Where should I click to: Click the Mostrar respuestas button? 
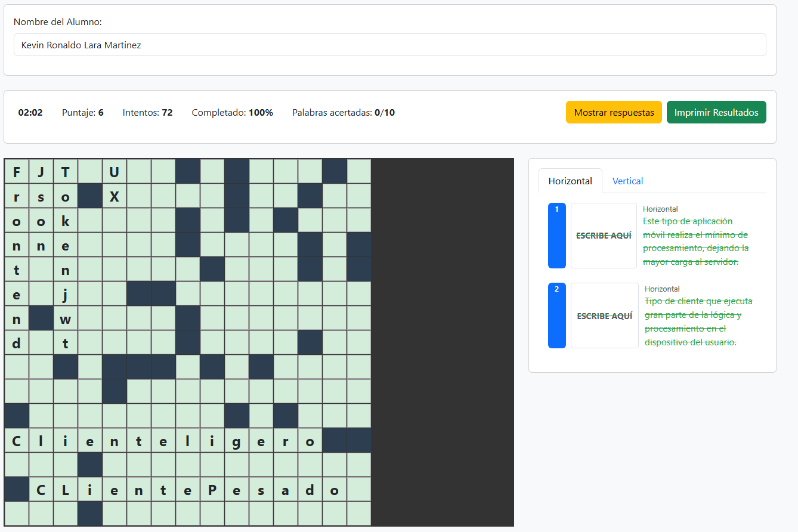(614, 112)
